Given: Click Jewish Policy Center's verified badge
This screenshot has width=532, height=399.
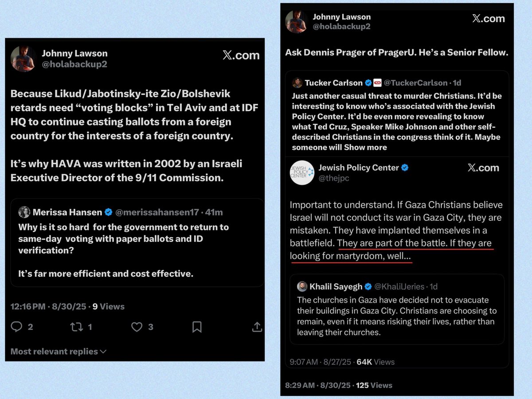Looking at the screenshot, I should (x=404, y=168).
